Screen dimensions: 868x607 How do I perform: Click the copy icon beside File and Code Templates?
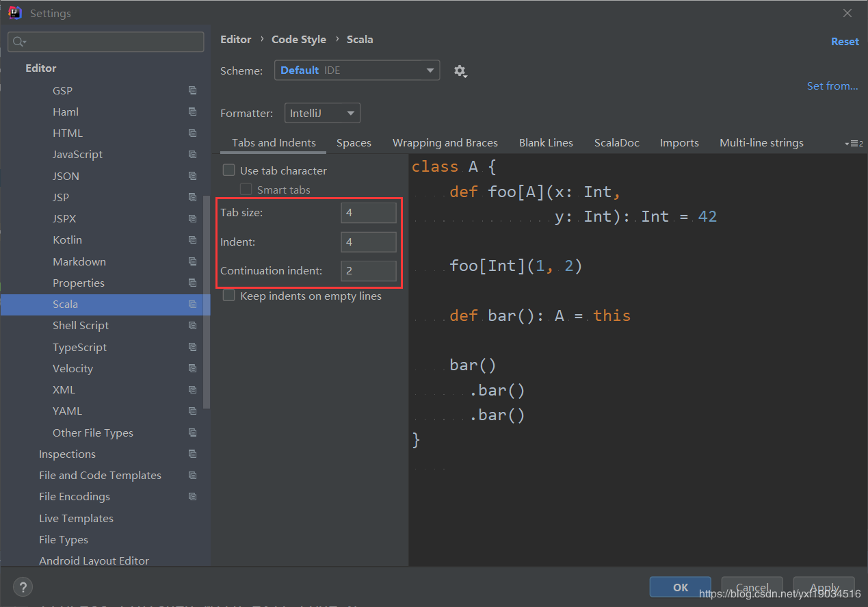pyautogui.click(x=192, y=475)
